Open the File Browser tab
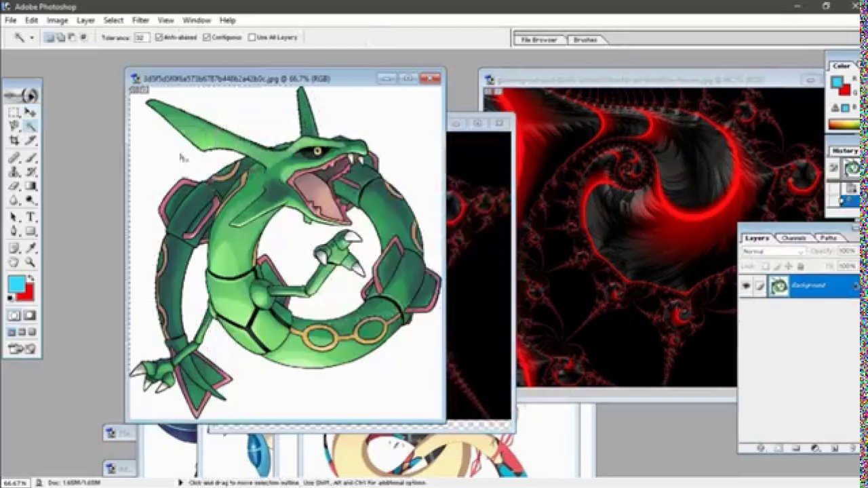Screen dimensions: 868x488 click(539, 40)
